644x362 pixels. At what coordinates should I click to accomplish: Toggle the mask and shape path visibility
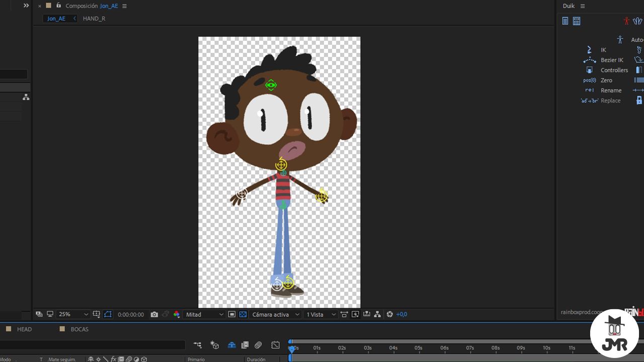(108, 314)
